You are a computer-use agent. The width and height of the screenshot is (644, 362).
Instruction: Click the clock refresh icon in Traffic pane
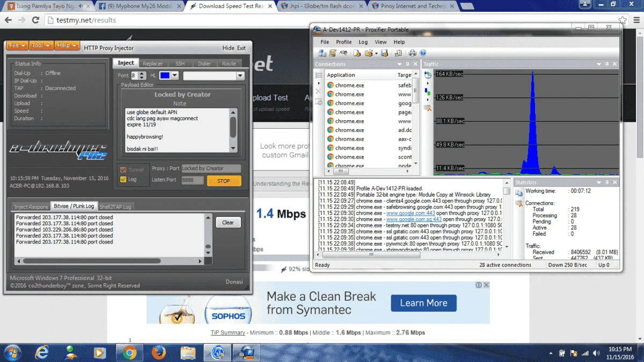point(428,75)
